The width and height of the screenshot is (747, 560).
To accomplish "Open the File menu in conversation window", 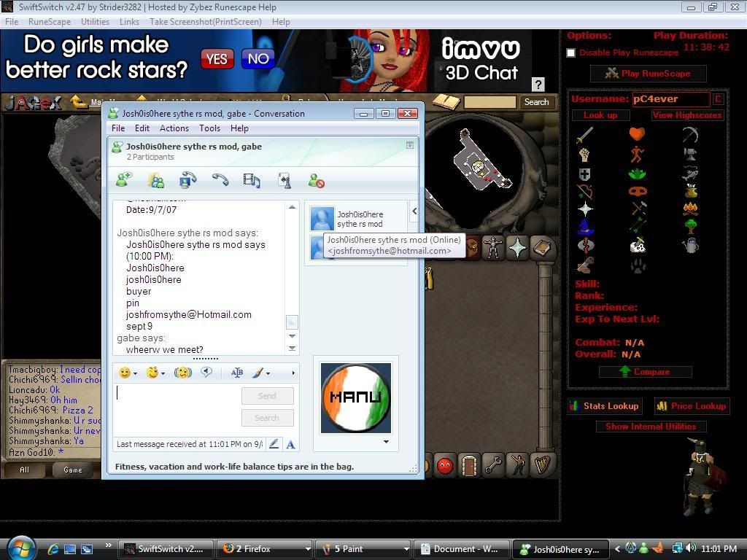I will pos(118,128).
